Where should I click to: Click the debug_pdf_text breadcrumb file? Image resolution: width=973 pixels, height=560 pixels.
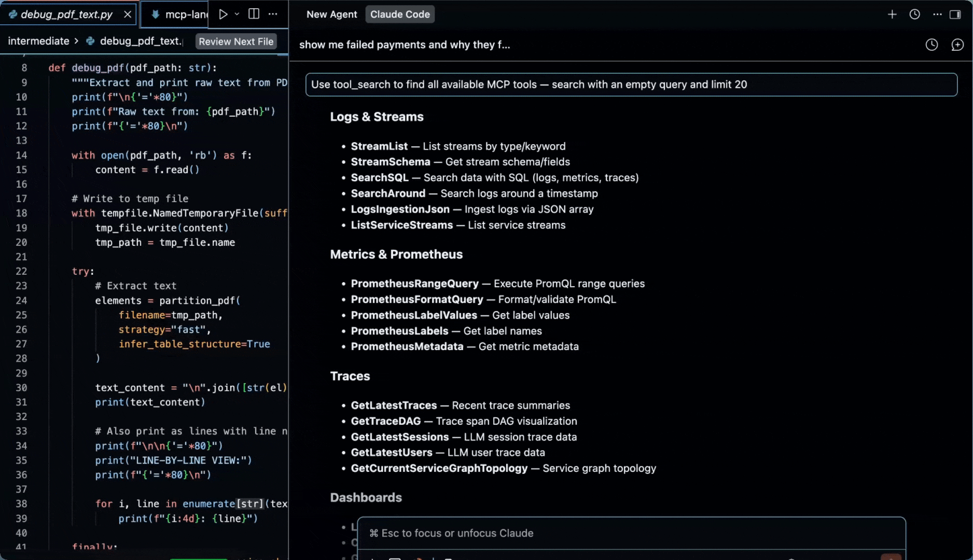135,41
